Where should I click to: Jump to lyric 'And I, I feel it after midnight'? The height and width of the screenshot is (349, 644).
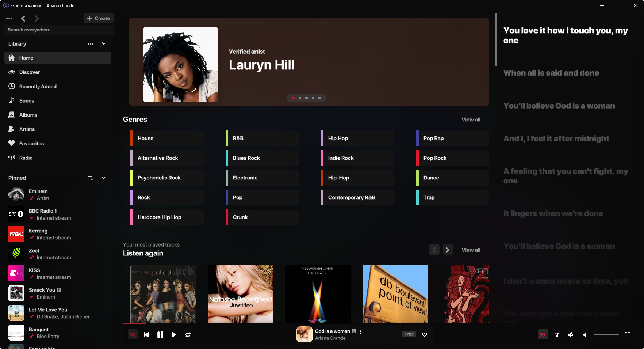click(x=556, y=139)
